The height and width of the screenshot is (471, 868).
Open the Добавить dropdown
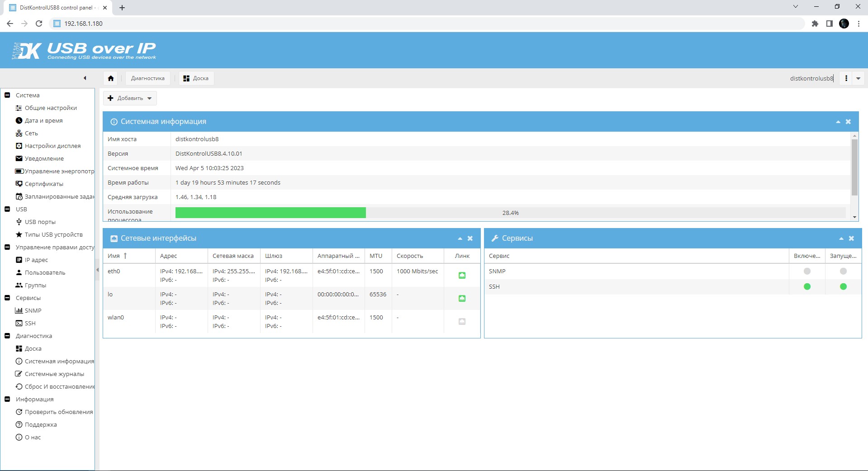130,98
